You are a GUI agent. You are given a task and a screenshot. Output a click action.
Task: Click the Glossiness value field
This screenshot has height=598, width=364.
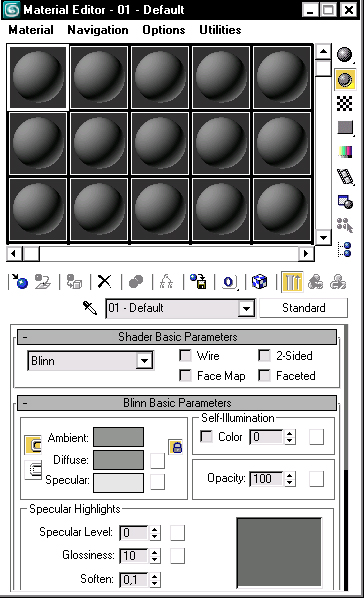point(134,556)
